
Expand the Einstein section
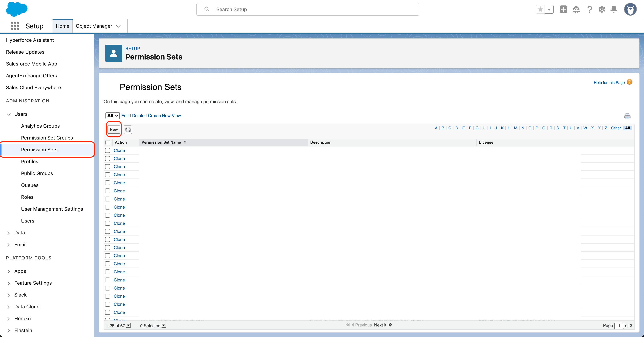pyautogui.click(x=9, y=331)
